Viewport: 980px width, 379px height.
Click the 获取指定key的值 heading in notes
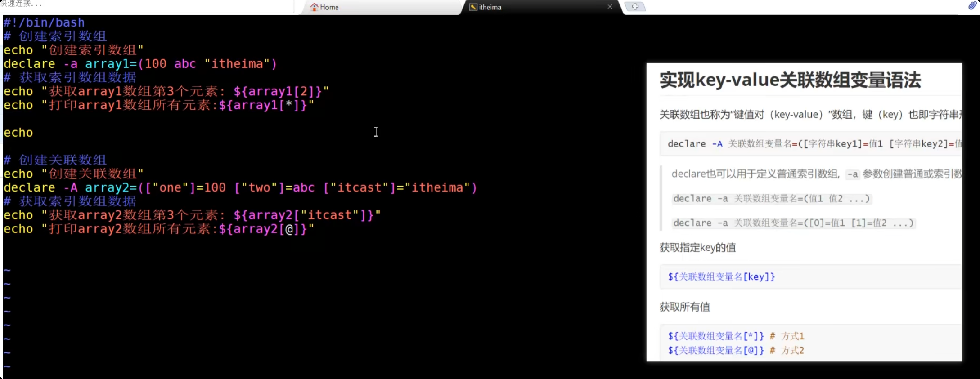click(x=697, y=248)
